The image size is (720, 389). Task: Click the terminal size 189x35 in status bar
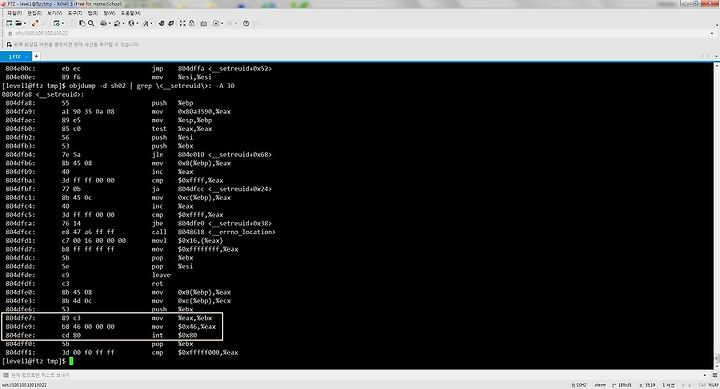622,385
